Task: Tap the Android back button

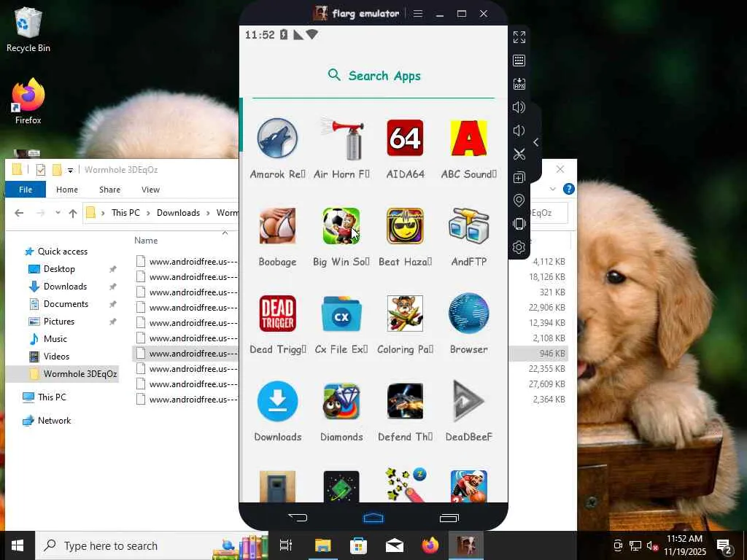Action: pyautogui.click(x=298, y=517)
